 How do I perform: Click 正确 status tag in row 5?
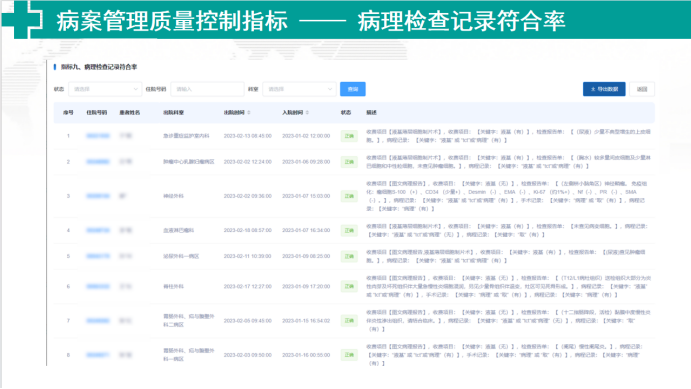349,256
